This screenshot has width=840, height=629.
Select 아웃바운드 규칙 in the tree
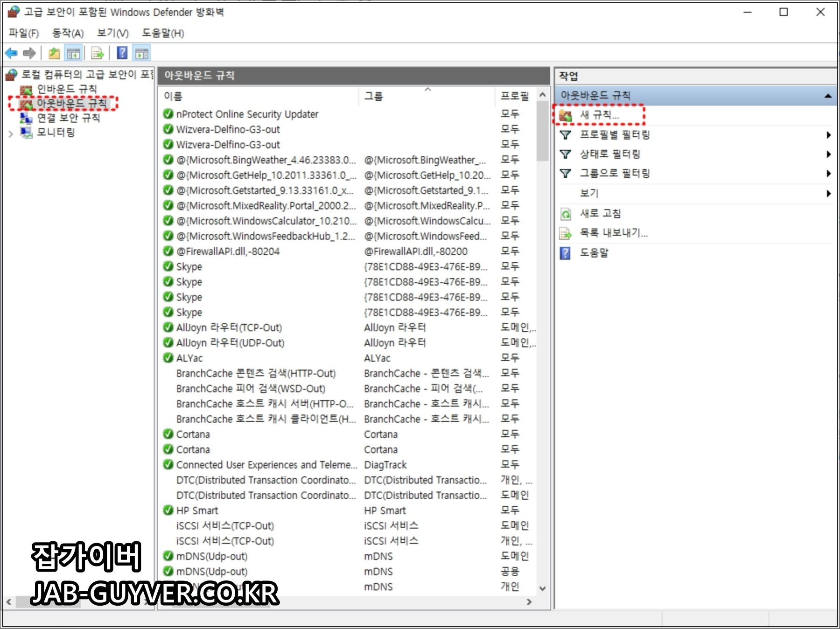[x=71, y=103]
